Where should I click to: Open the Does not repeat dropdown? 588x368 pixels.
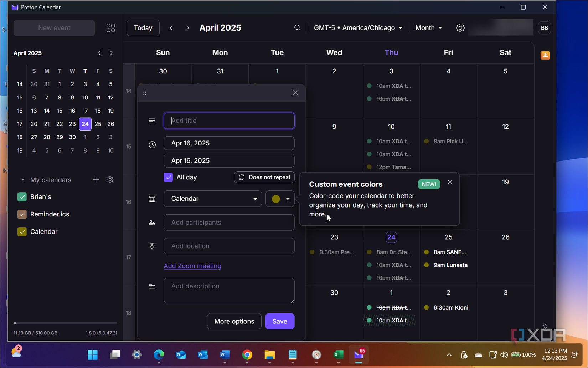264,177
